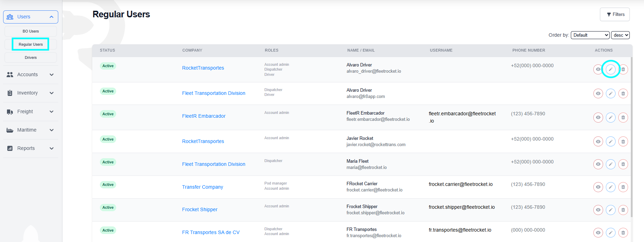644x242 pixels.
Task: Open Frocket Shipper company link
Action: [200, 209]
